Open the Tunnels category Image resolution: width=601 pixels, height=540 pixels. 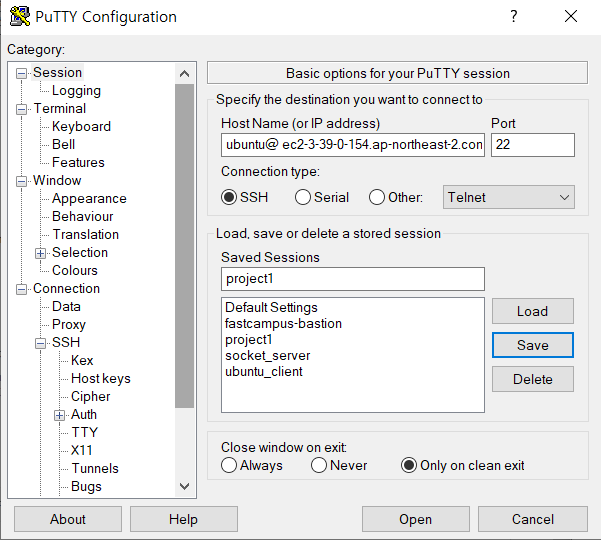[95, 468]
